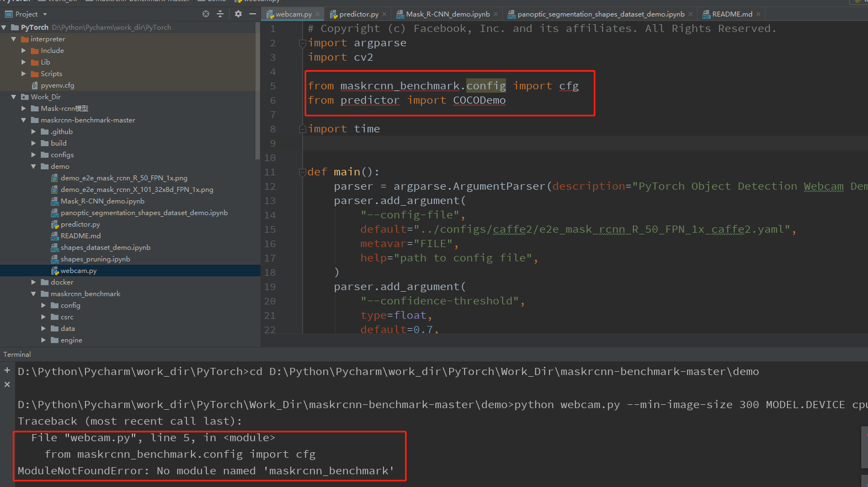Close the README.md editor tab
This screenshot has height=487, width=868.
click(x=758, y=14)
